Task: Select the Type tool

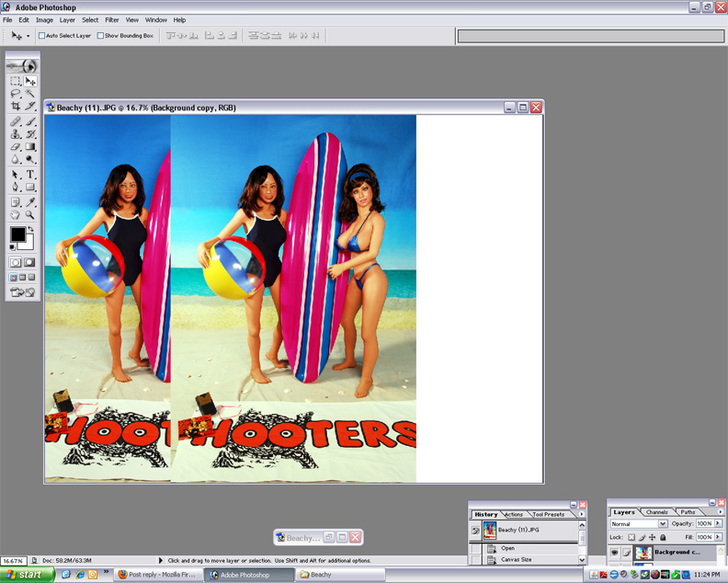Action: [30, 175]
